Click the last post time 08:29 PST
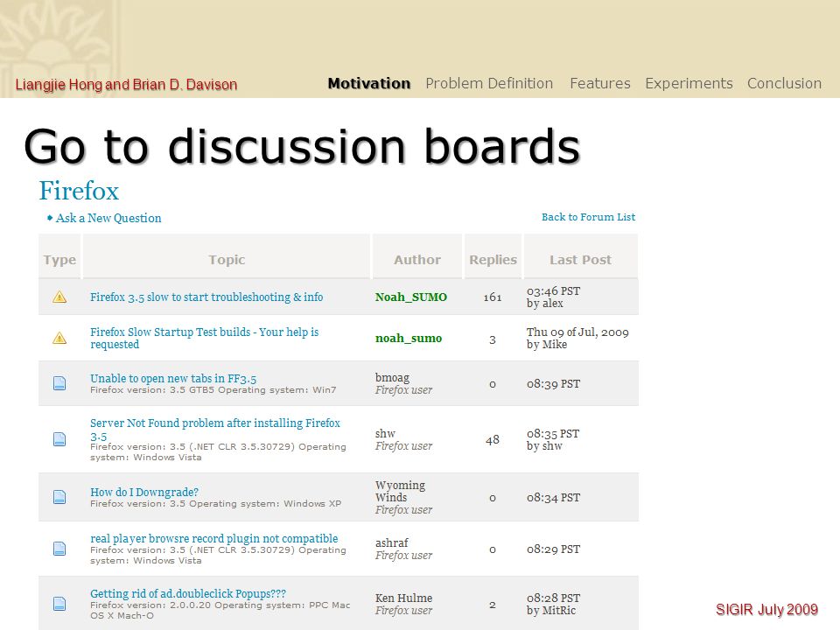This screenshot has width=840, height=630. coord(553,549)
